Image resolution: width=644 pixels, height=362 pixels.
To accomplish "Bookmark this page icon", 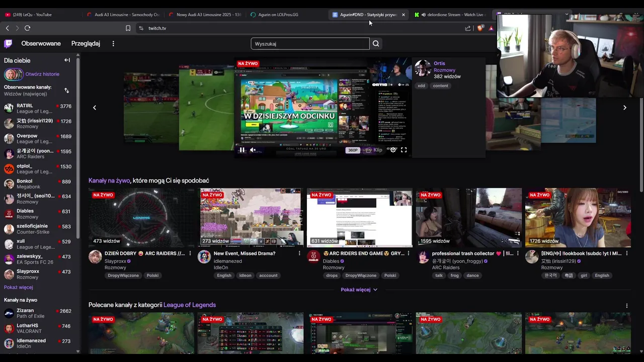I will pos(128,28).
